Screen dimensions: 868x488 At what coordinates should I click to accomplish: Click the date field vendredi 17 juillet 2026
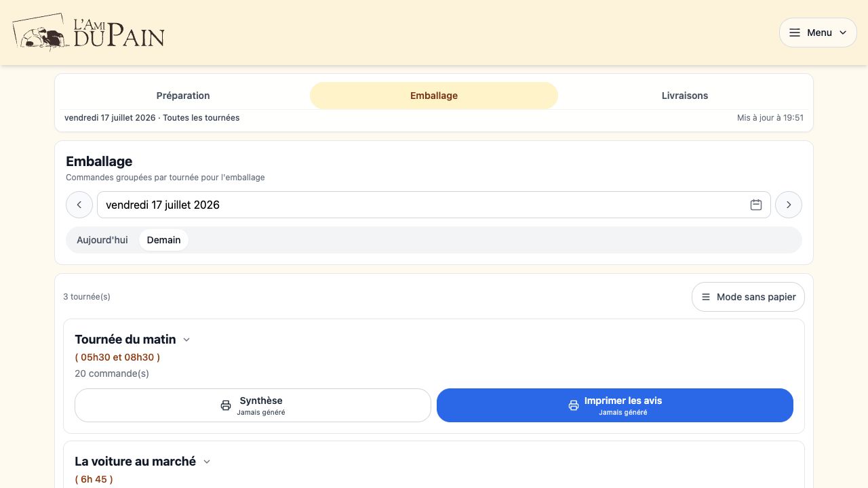point(434,205)
